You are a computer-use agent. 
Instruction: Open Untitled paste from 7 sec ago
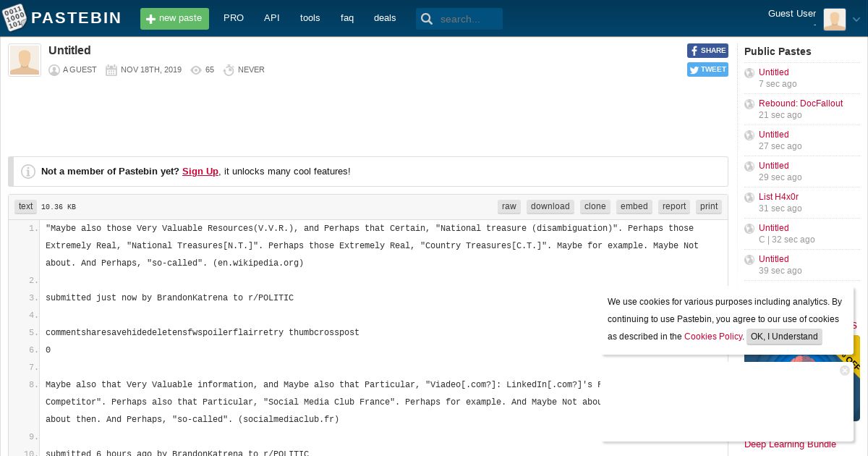point(774,72)
